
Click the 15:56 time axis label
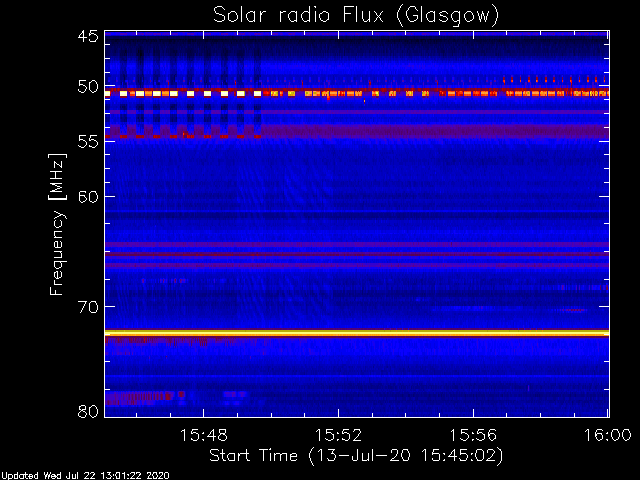[473, 436]
